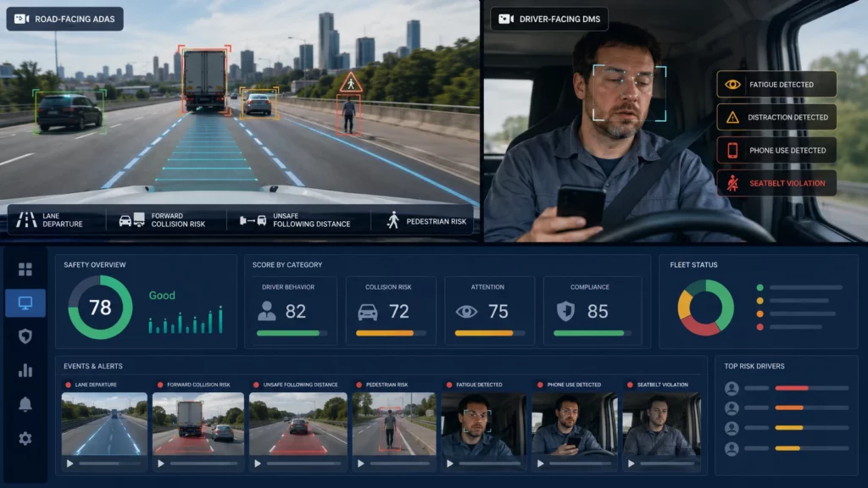This screenshot has width=868, height=488.
Task: Click the Lane Departure road icon
Action: coord(26,219)
